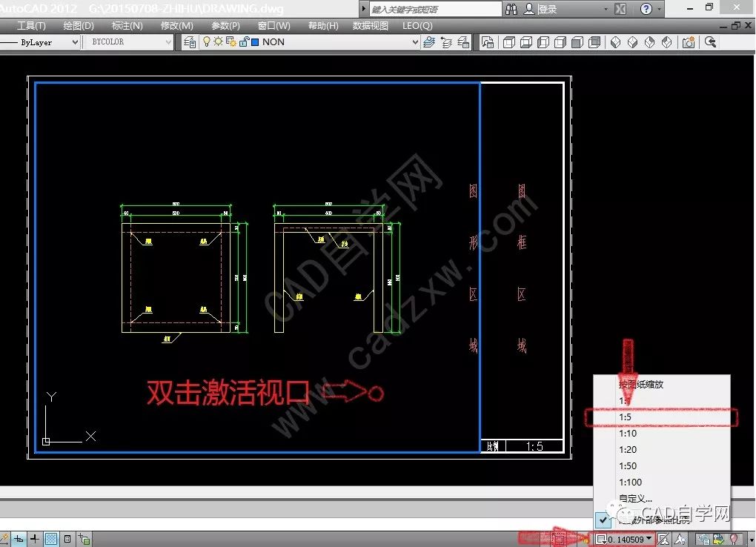Click the Layer Previous icon
Screen dimensions: 756x547
point(446,42)
